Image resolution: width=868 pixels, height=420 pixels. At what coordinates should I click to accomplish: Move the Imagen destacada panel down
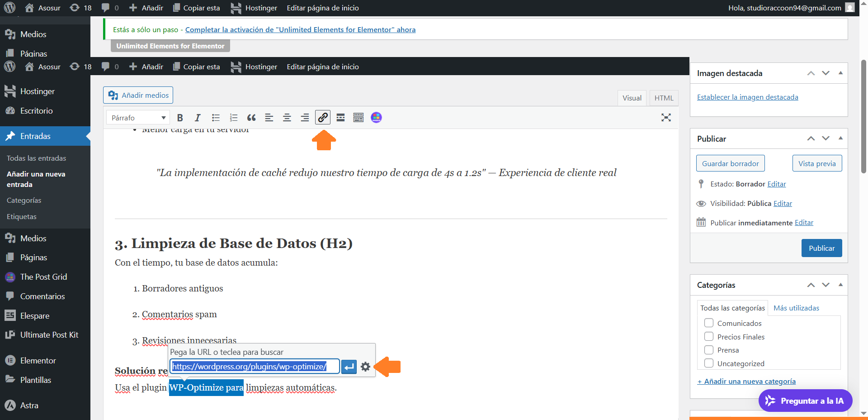(x=826, y=73)
